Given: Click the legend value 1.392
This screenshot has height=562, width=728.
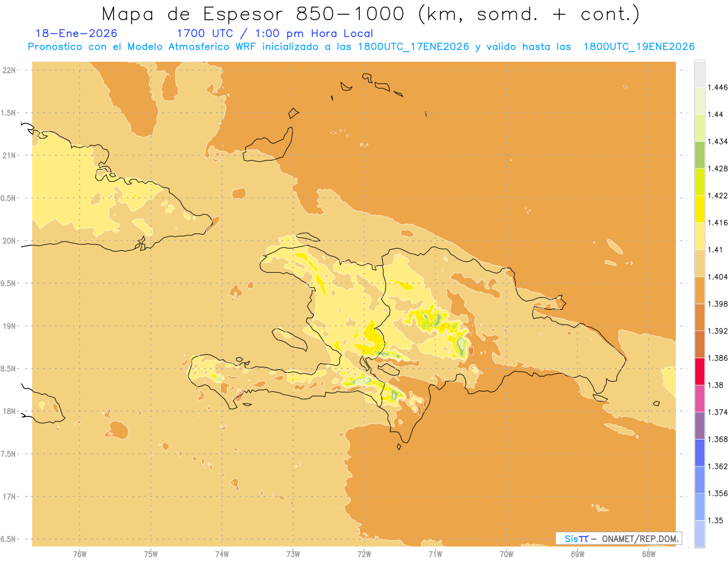Looking at the screenshot, I should [x=717, y=331].
